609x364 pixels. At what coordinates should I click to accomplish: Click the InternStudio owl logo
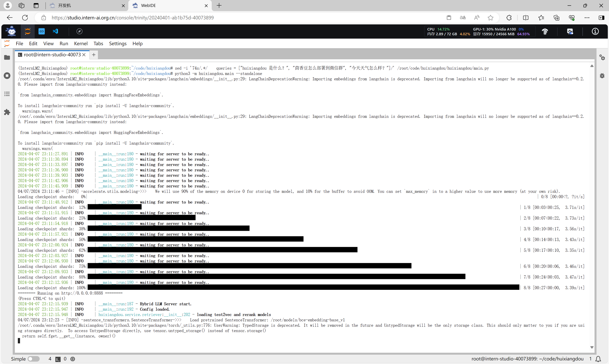point(11,31)
